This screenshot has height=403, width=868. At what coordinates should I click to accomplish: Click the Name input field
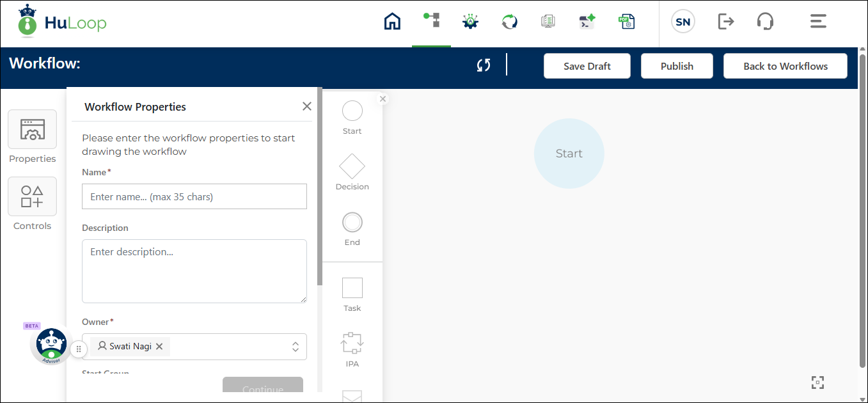point(194,196)
